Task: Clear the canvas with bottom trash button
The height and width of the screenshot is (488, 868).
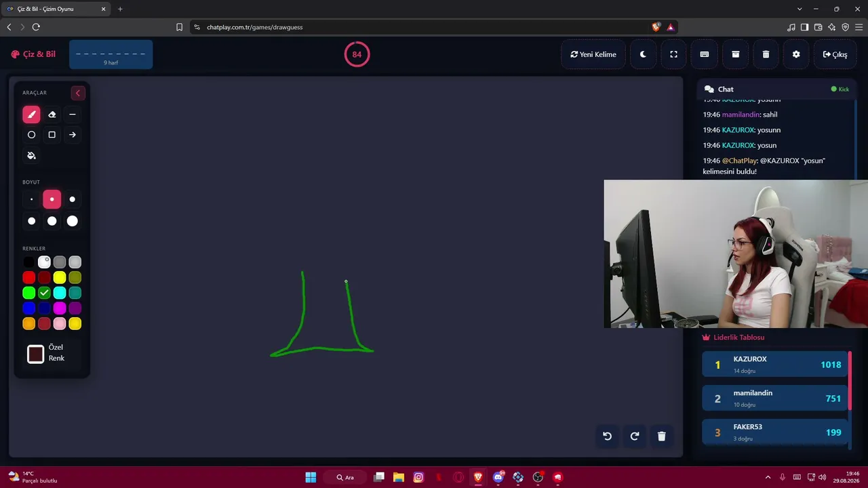Action: click(x=662, y=436)
